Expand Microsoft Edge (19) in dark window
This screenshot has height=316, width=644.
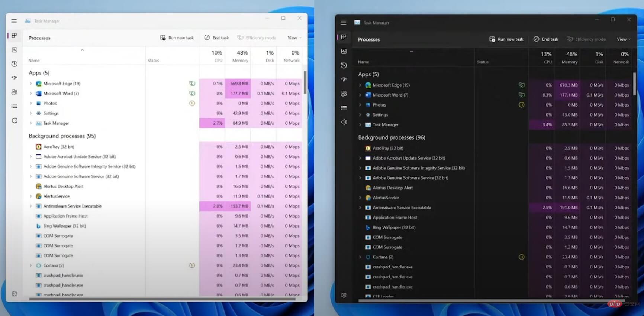[x=360, y=85]
